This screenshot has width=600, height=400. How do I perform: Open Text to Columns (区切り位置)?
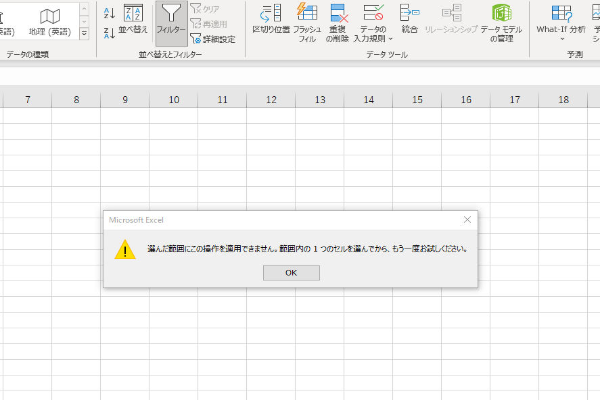coord(270,20)
